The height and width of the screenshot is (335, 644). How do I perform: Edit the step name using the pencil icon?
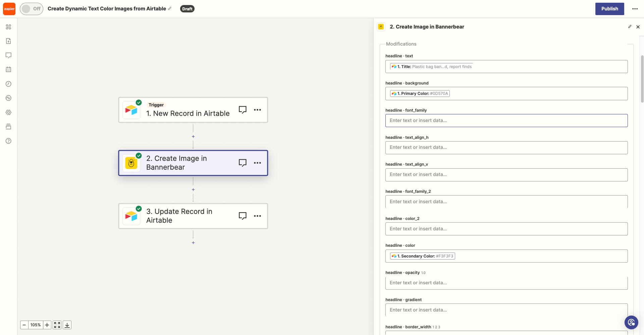630,26
